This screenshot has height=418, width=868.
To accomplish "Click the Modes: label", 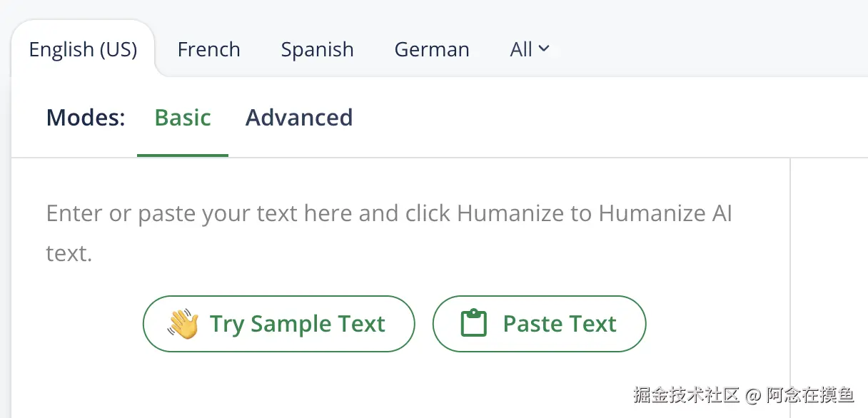I will pos(86,118).
